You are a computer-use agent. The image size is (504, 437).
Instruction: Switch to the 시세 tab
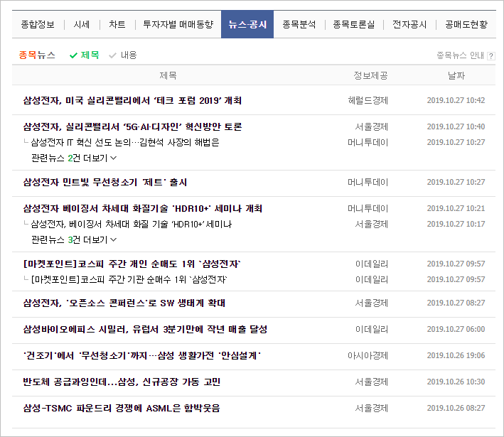click(82, 24)
